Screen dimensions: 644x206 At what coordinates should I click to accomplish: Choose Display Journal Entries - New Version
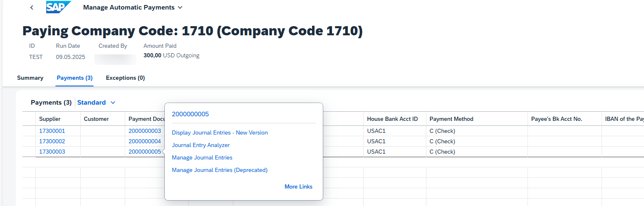(220, 133)
